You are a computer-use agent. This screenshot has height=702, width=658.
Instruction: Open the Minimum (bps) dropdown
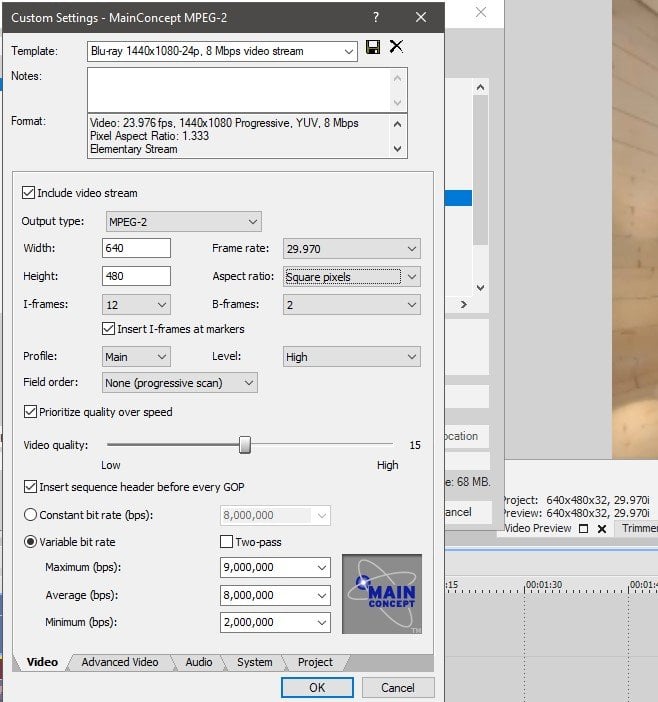(x=321, y=623)
